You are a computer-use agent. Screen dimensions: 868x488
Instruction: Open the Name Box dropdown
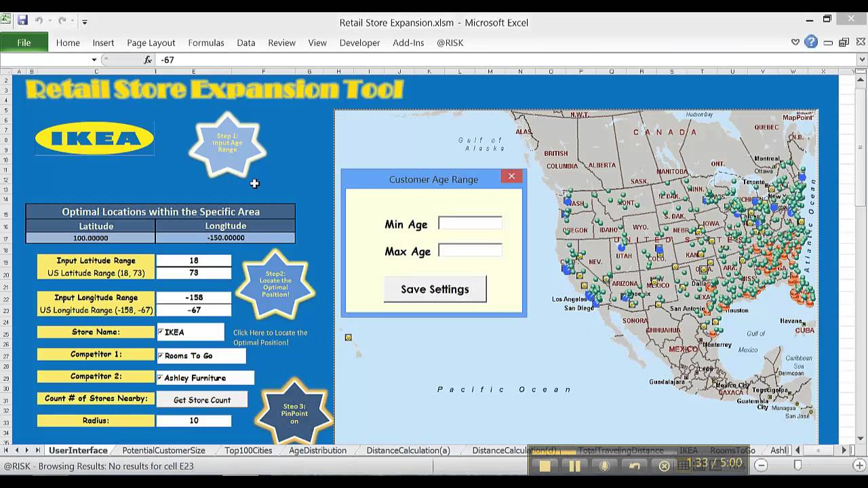tap(94, 60)
